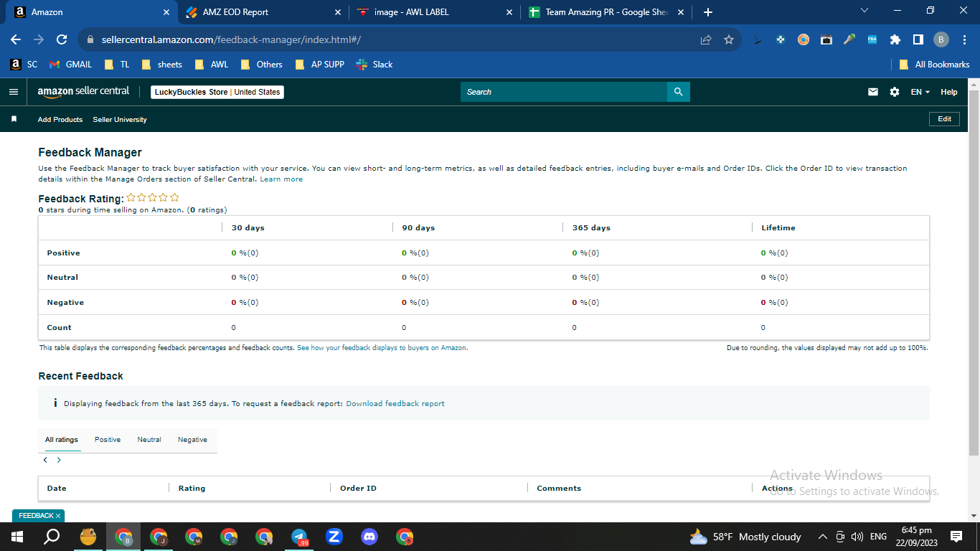Open the Others bookmark folder
This screenshot has width=980, height=551.
click(262, 65)
